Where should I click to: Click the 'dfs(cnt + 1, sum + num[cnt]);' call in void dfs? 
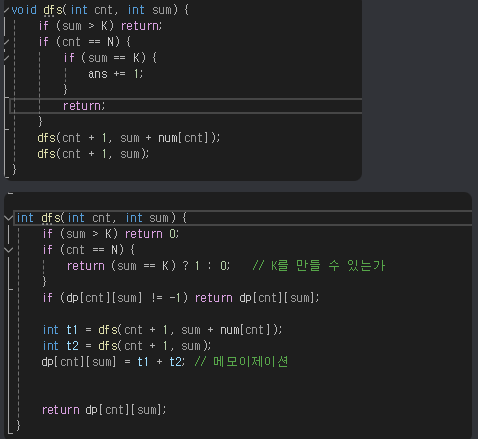[129, 138]
